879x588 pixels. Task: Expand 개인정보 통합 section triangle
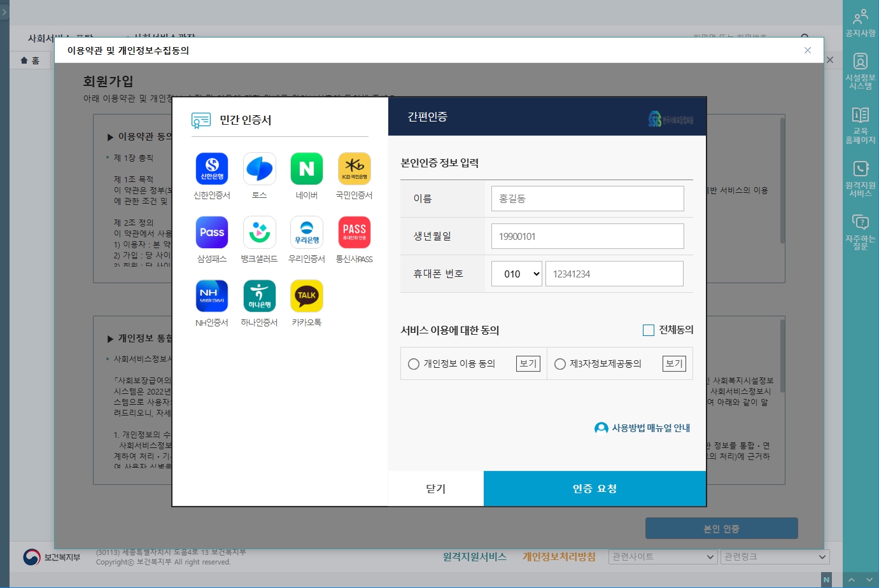click(x=111, y=339)
